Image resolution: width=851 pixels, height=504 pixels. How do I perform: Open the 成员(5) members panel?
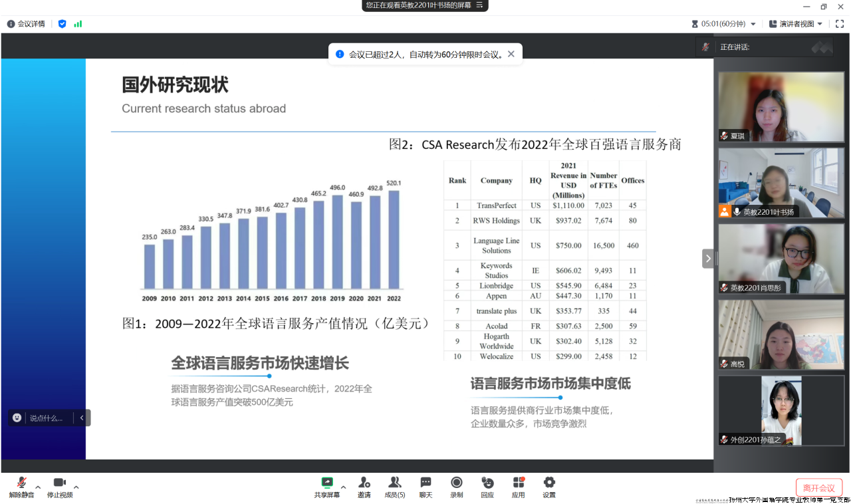(x=394, y=485)
